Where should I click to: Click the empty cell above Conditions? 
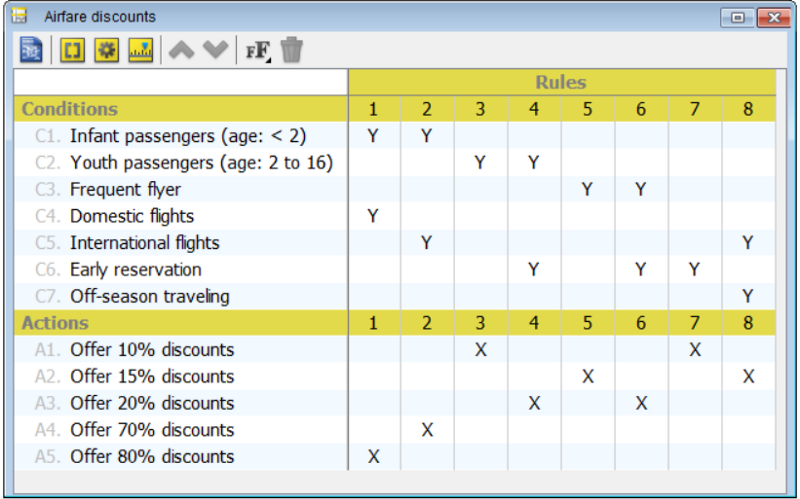(x=181, y=82)
